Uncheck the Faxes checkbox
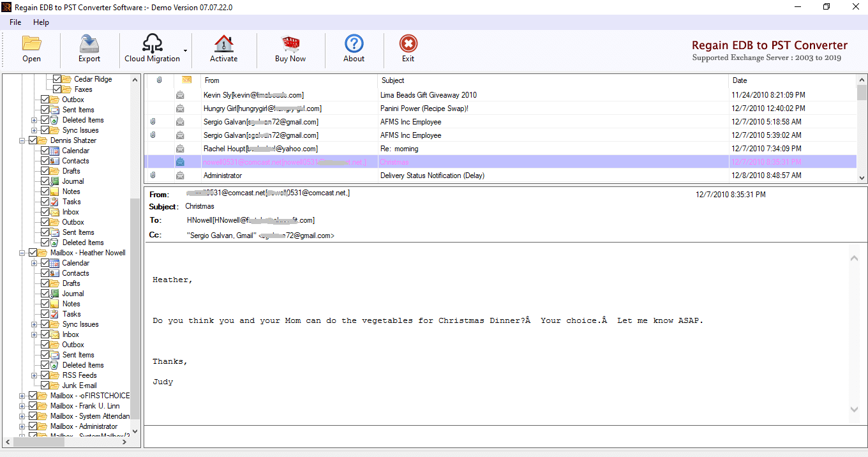The image size is (868, 457). 57,89
